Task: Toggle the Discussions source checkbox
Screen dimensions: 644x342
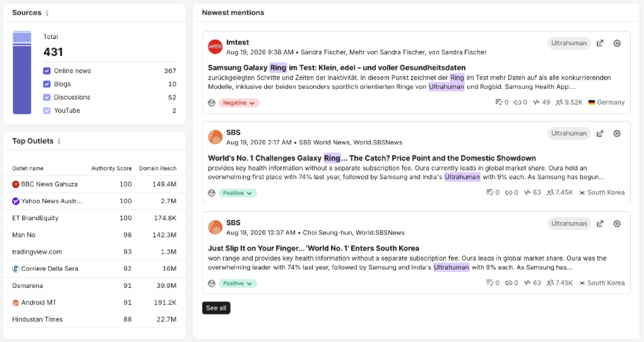Action: [x=47, y=98]
